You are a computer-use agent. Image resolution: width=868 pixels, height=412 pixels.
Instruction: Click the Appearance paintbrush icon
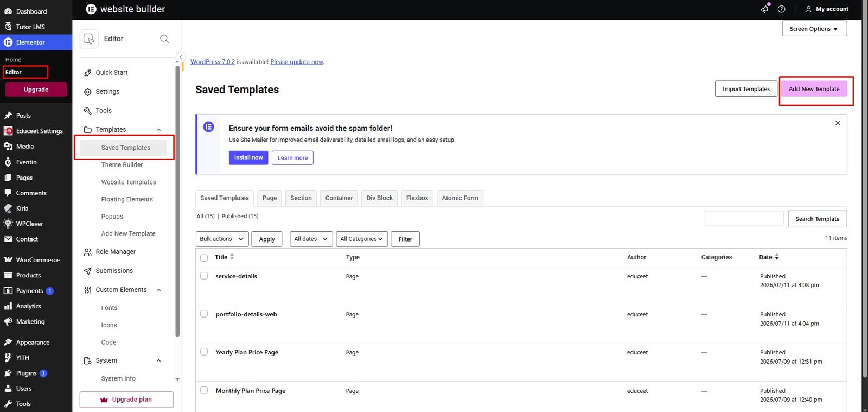pos(8,343)
